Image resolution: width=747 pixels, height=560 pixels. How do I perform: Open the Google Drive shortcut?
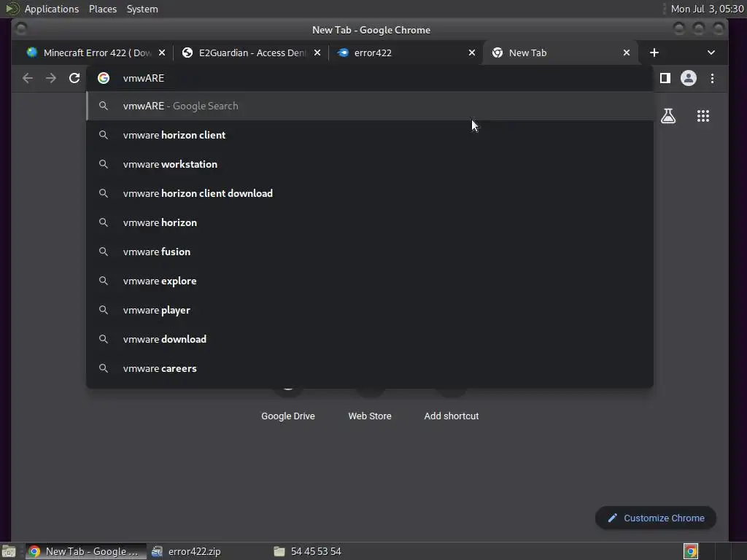(287, 416)
